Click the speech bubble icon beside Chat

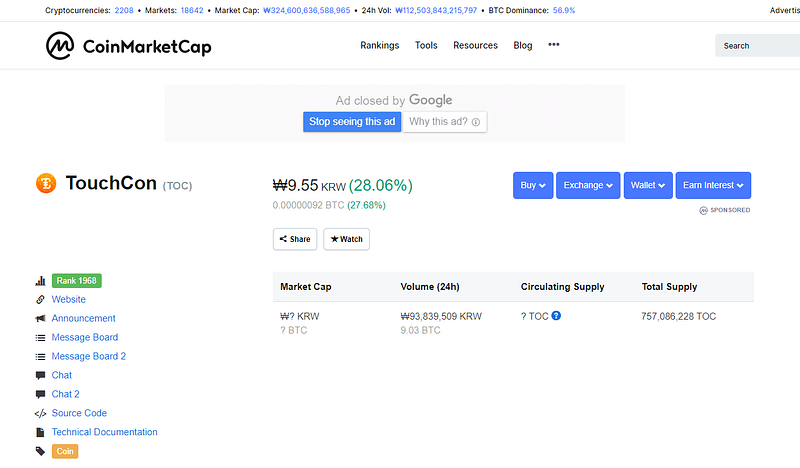pyautogui.click(x=40, y=375)
